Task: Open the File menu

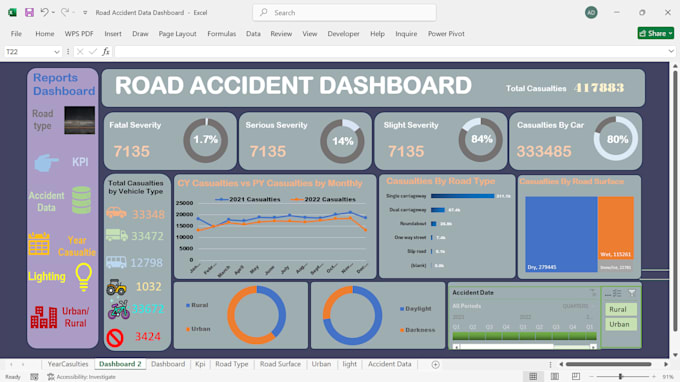Action: coord(16,34)
